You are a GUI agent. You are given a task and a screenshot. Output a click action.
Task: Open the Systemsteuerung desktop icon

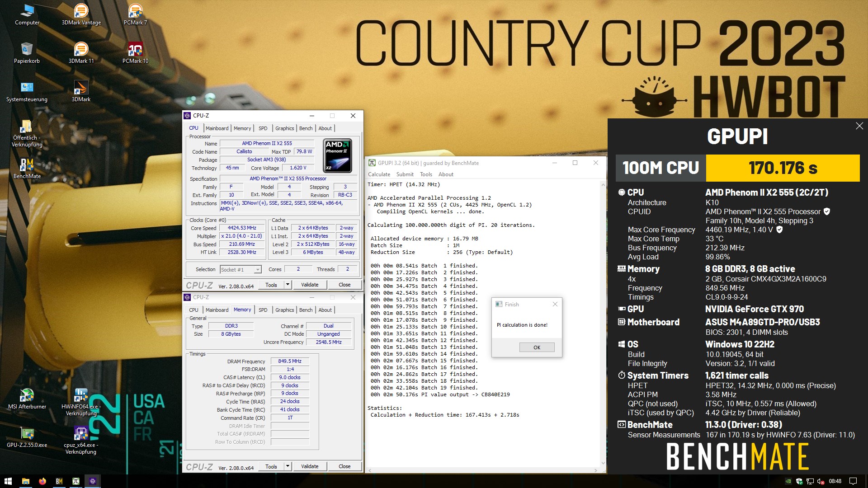click(x=27, y=91)
